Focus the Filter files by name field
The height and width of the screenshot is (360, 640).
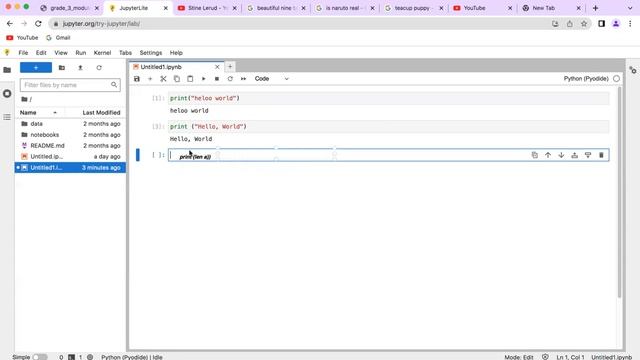70,85
